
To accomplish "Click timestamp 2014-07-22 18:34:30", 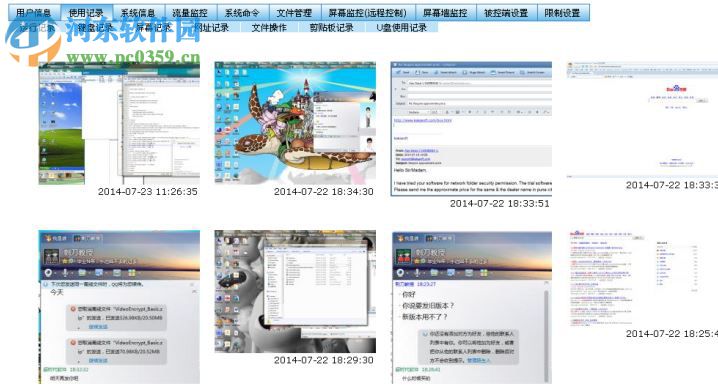I will pyautogui.click(x=324, y=192).
